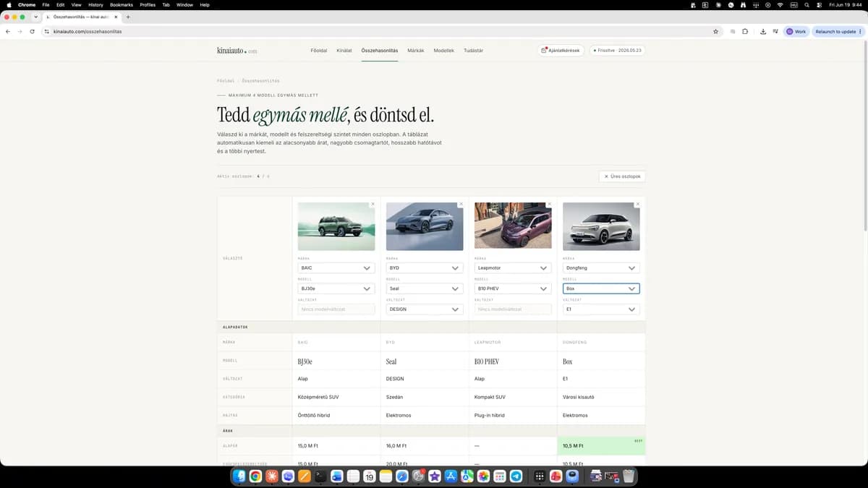Screen dimensions: 868x488
Task: Open Chrome downloads icon
Action: click(x=763, y=32)
